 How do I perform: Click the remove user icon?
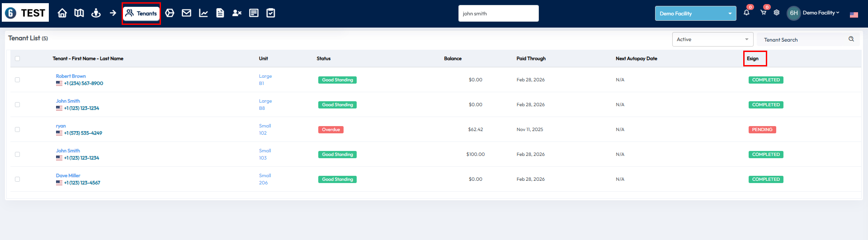coord(237,13)
